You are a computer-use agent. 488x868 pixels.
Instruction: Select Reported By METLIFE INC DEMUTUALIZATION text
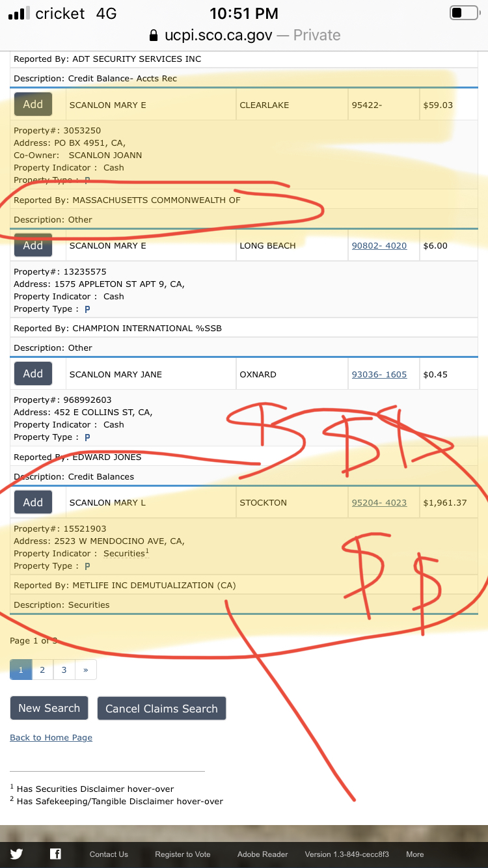pyautogui.click(x=125, y=585)
